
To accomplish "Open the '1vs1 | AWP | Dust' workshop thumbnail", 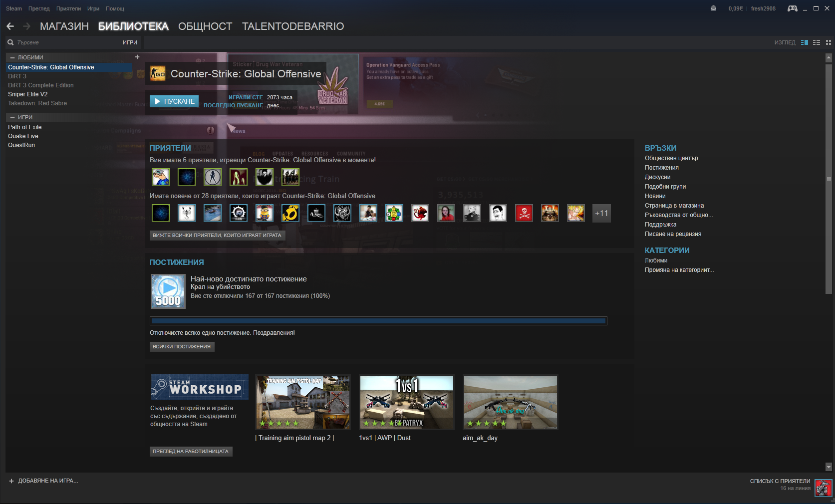I will [407, 402].
